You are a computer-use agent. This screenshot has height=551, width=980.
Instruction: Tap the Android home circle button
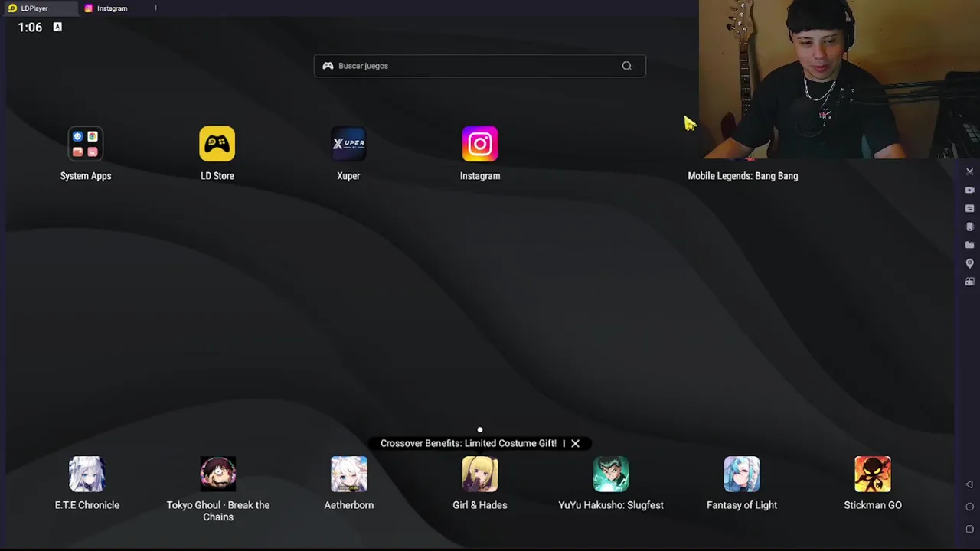[969, 507]
